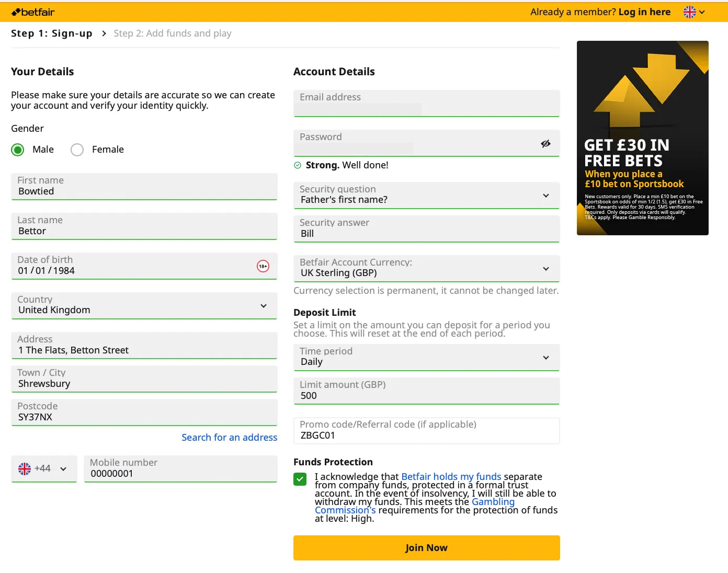Click the Join Now button

[427, 548]
